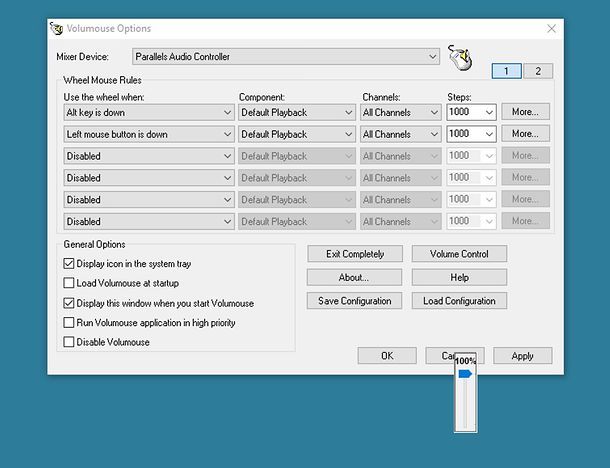Click the blue volume slider handle
Viewport: 610px width, 468px height.
(x=465, y=373)
